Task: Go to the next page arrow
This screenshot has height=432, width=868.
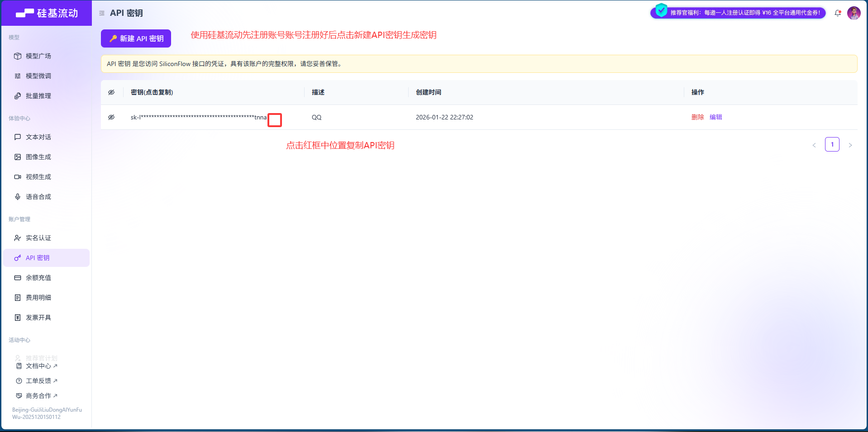Action: coord(850,145)
